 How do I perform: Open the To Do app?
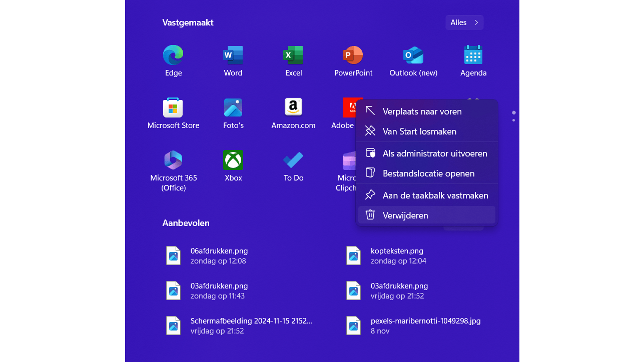[293, 166]
